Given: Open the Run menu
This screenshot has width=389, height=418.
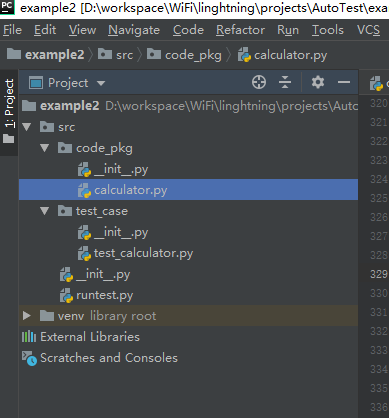Looking at the screenshot, I should click(x=288, y=30).
